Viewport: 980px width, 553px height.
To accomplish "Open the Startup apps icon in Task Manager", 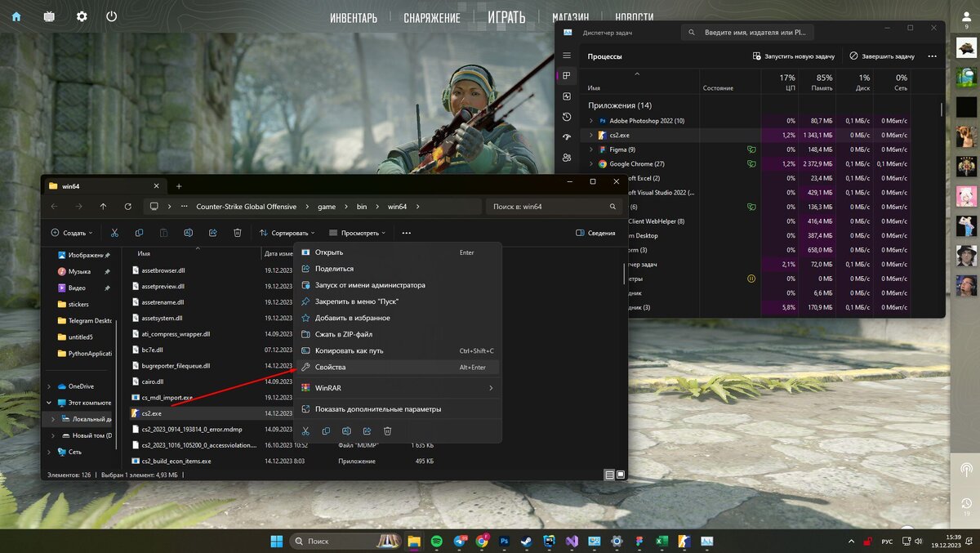I will pyautogui.click(x=567, y=137).
